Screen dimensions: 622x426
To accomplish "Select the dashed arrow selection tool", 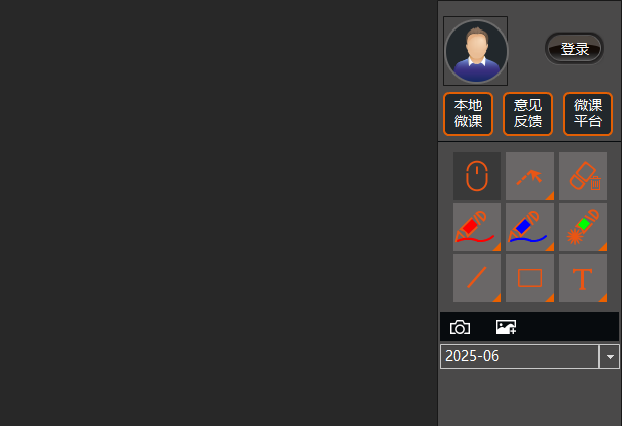I will tap(530, 176).
